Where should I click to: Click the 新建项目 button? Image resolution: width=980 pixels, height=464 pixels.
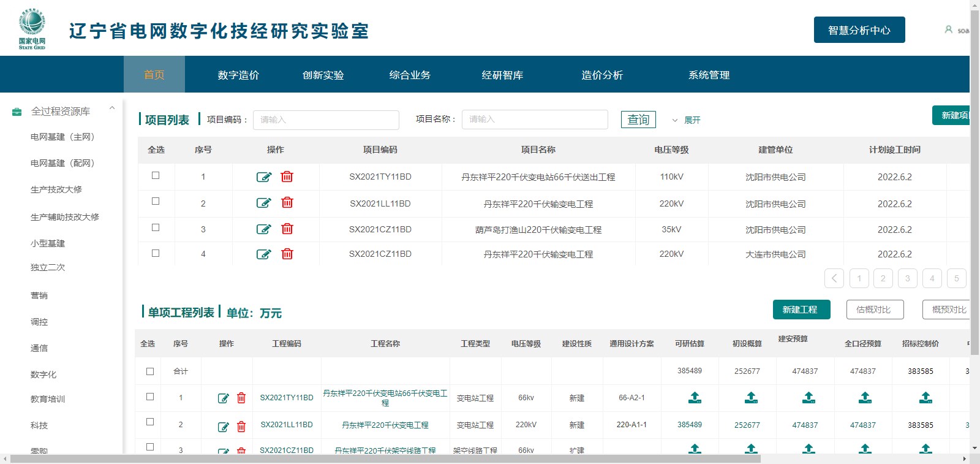951,115
